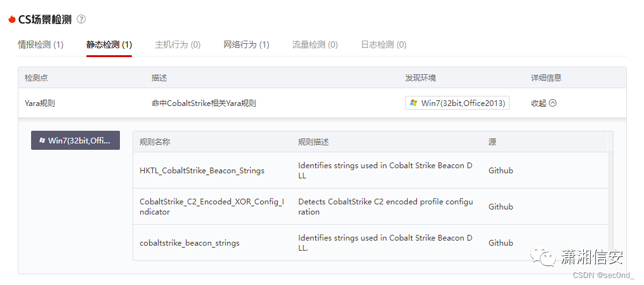Click 'Detects CobaltStrike C2 encoded profile' description

[386, 206]
